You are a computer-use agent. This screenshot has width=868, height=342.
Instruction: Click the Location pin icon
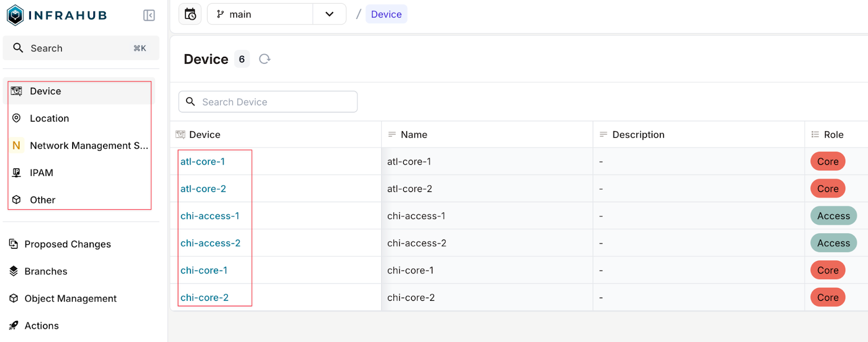tap(17, 118)
